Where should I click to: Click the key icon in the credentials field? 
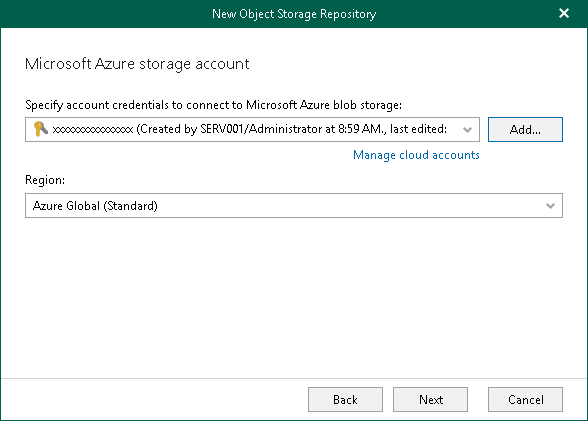click(x=40, y=129)
